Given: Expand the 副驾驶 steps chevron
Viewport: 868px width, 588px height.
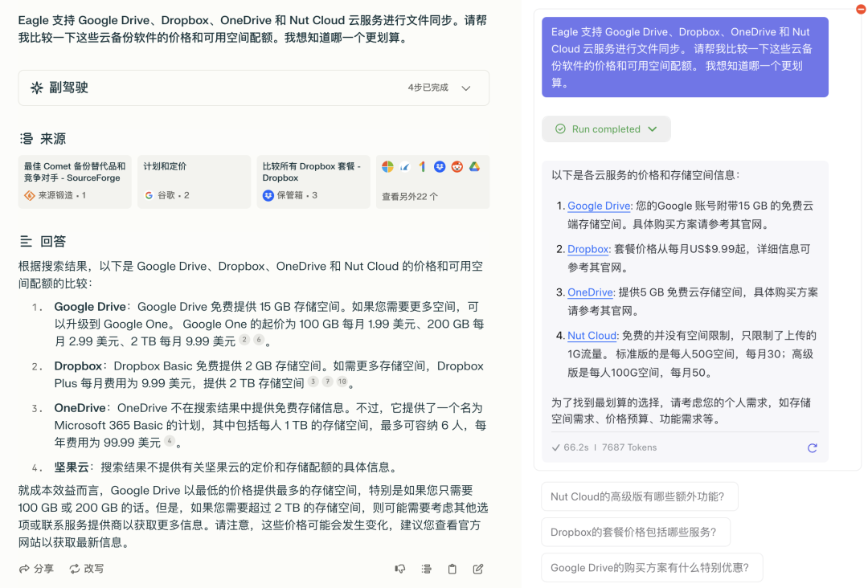Looking at the screenshot, I should point(466,88).
